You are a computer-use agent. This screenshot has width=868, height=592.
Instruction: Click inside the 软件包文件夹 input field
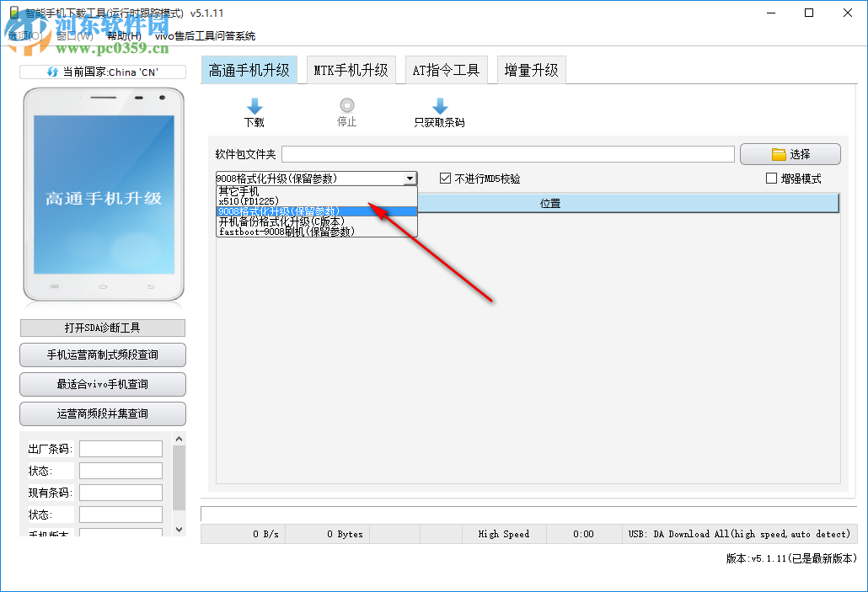coord(506,153)
